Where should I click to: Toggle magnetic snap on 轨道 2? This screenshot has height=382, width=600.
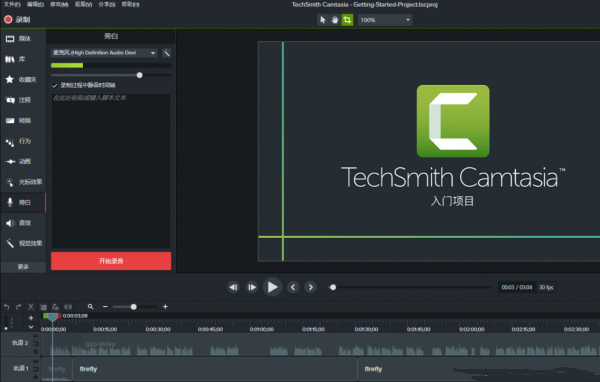point(36,343)
